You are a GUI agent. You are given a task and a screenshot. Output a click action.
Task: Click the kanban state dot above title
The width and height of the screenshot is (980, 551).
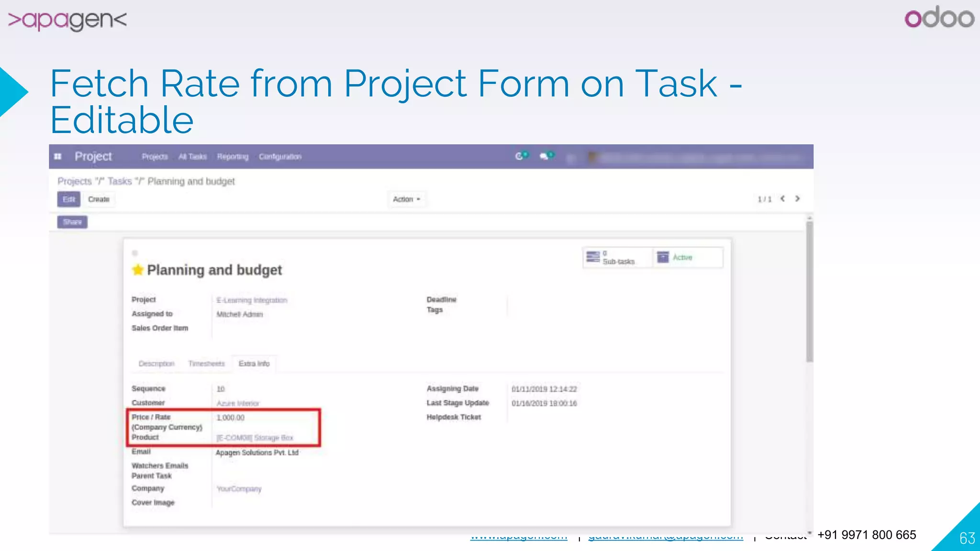click(135, 253)
